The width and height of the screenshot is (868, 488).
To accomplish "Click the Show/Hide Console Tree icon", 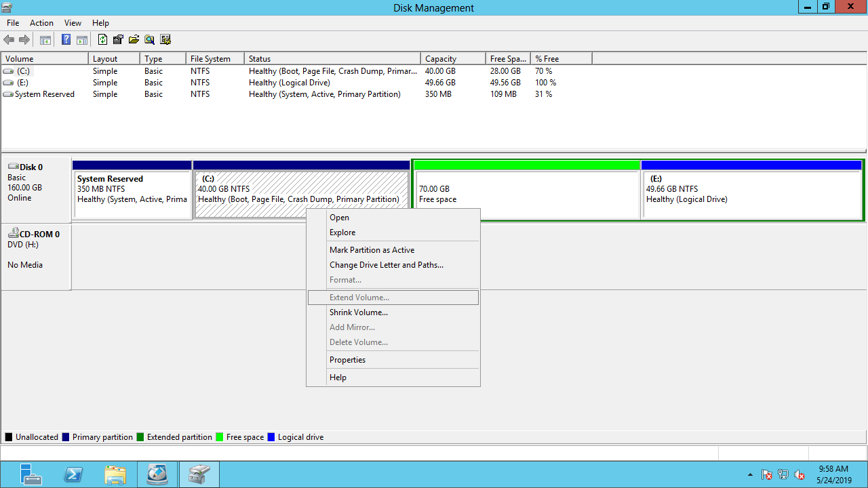I will click(x=45, y=40).
